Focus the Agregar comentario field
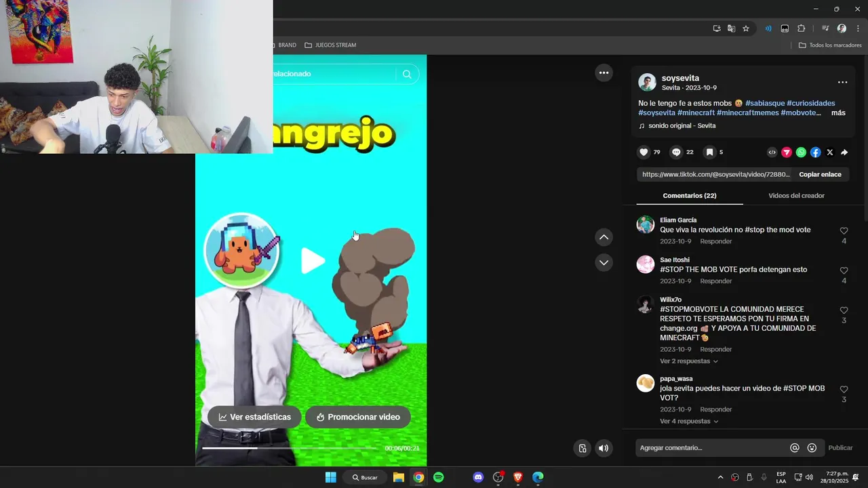 point(711,448)
